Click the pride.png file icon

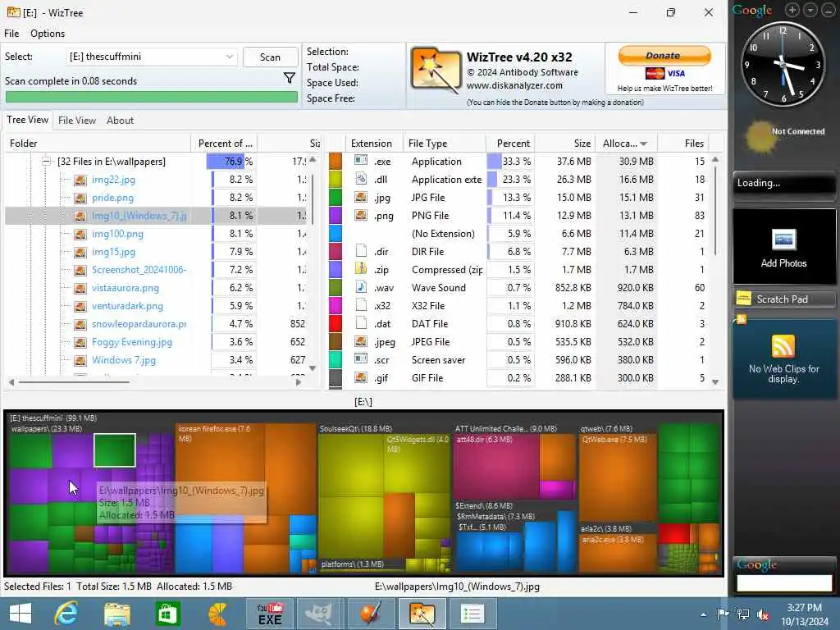coord(80,199)
